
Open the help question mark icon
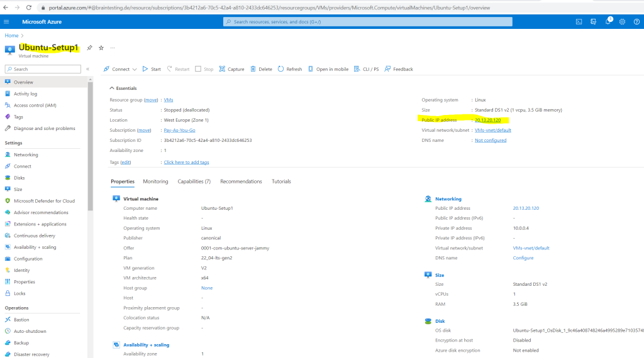(636, 22)
